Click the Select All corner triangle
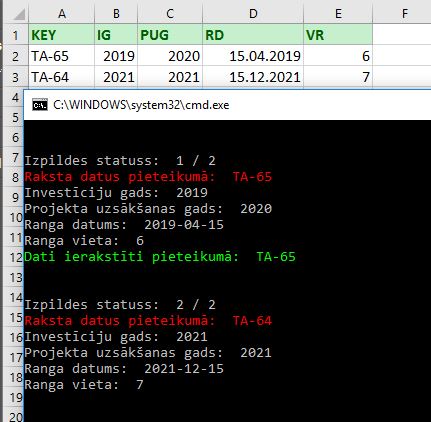 (19, 14)
